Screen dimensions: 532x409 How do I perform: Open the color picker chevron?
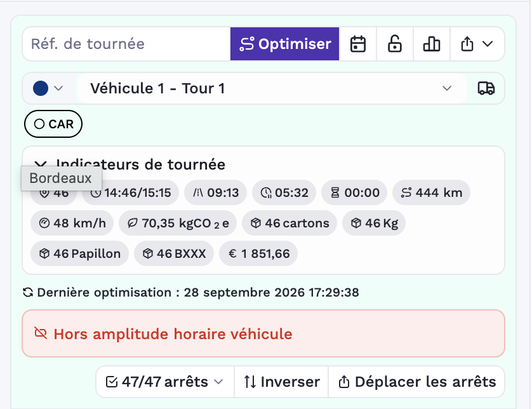coord(58,88)
